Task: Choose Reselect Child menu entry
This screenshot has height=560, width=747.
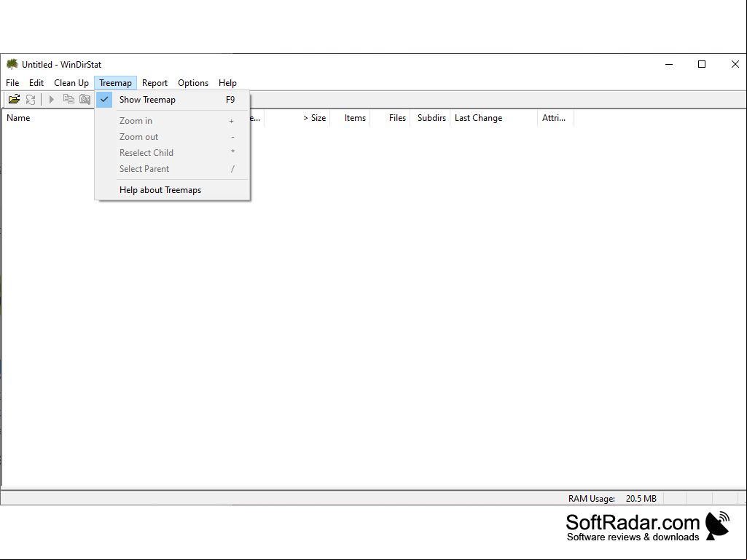Action: (172, 153)
